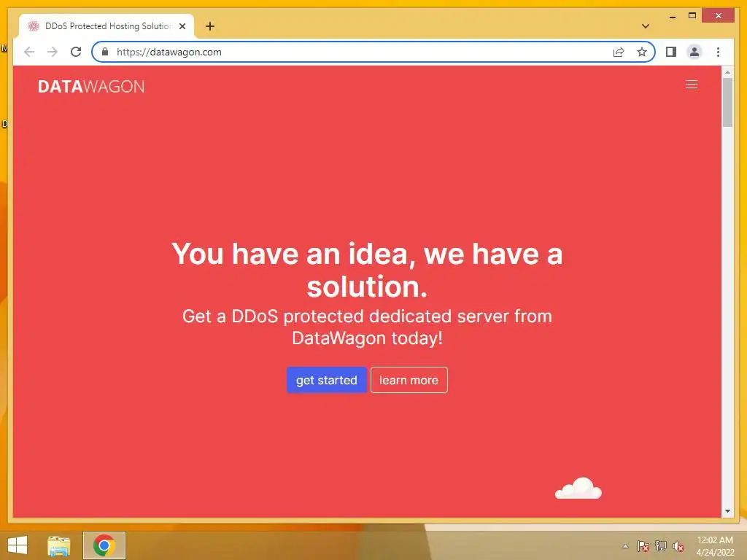Click the tab's favicon icon
This screenshot has width=747, height=560.
[33, 26]
